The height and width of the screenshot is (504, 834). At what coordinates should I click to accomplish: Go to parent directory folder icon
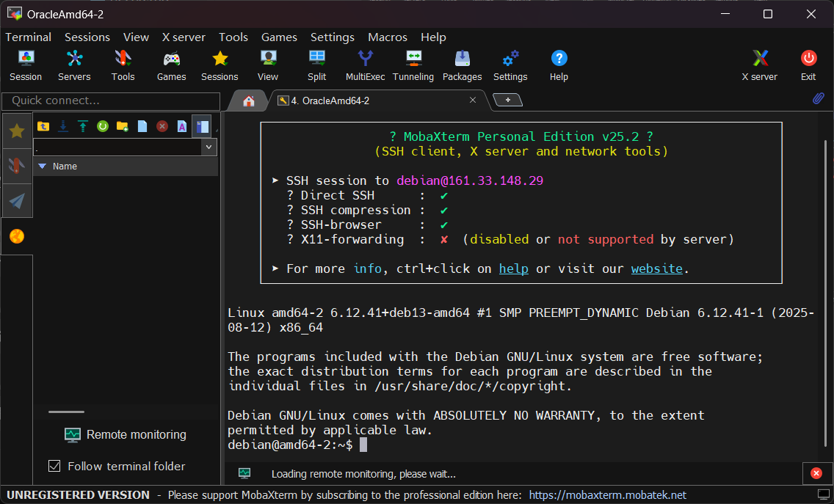pos(43,126)
